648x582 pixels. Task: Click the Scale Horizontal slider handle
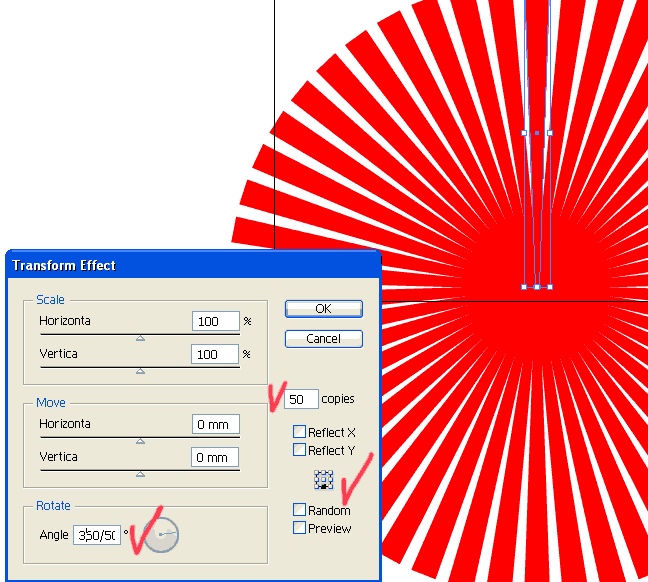(141, 338)
